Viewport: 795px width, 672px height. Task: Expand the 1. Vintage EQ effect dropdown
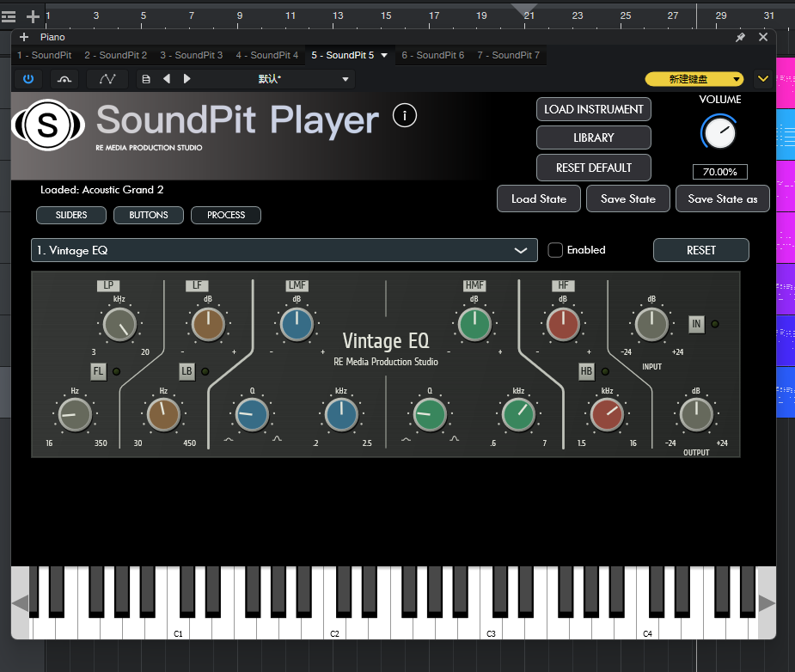(x=284, y=250)
